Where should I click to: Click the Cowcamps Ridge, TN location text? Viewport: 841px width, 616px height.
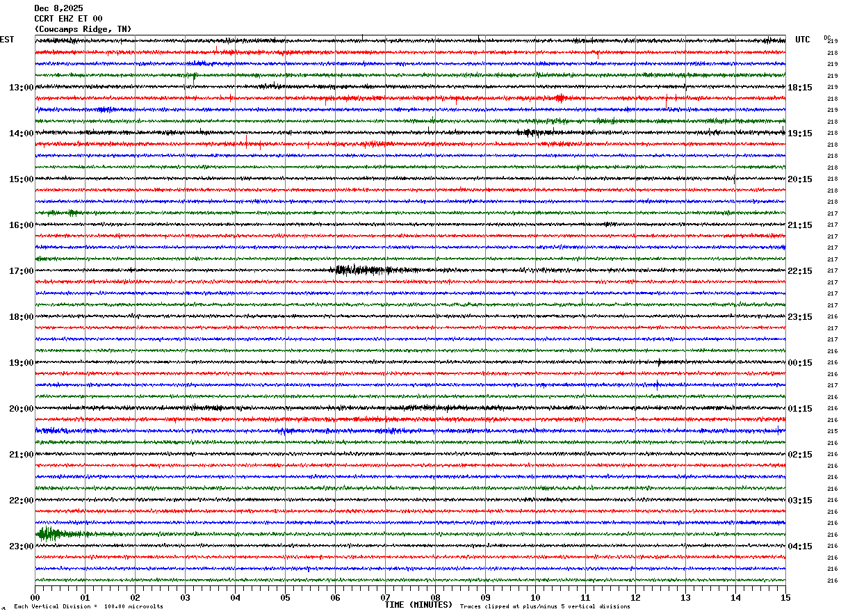[x=83, y=29]
